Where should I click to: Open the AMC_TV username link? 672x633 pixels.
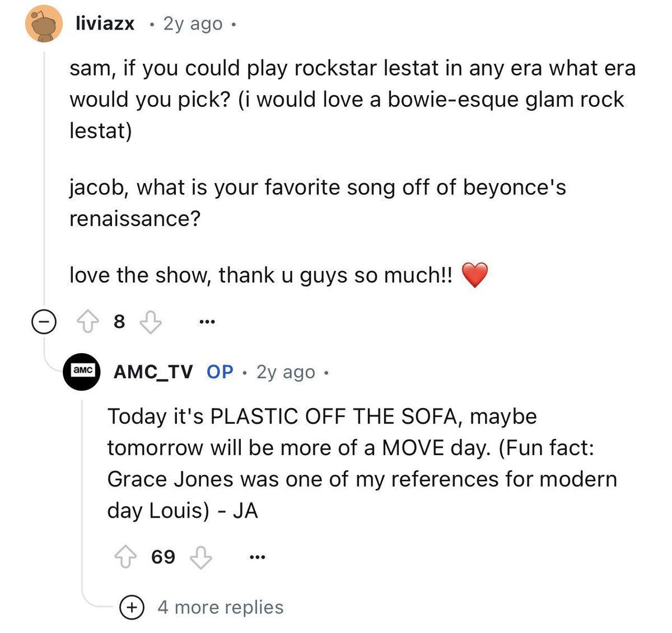[153, 372]
